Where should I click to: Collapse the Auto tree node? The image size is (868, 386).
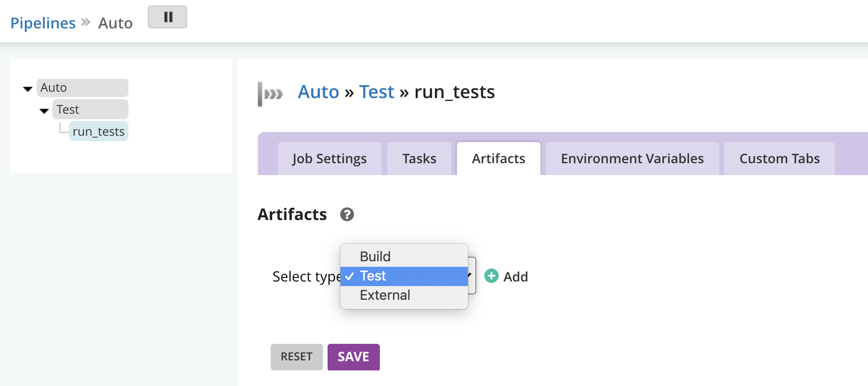(x=28, y=88)
